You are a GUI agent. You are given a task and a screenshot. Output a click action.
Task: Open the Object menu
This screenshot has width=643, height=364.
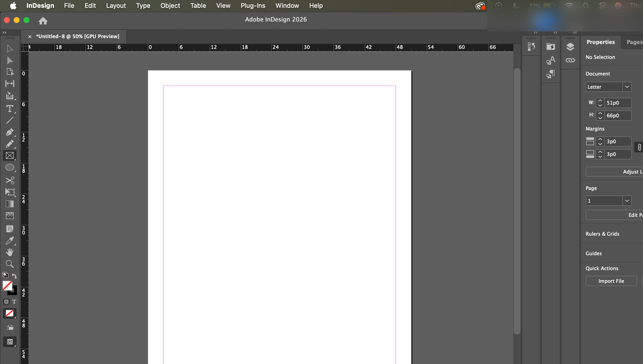pos(170,5)
